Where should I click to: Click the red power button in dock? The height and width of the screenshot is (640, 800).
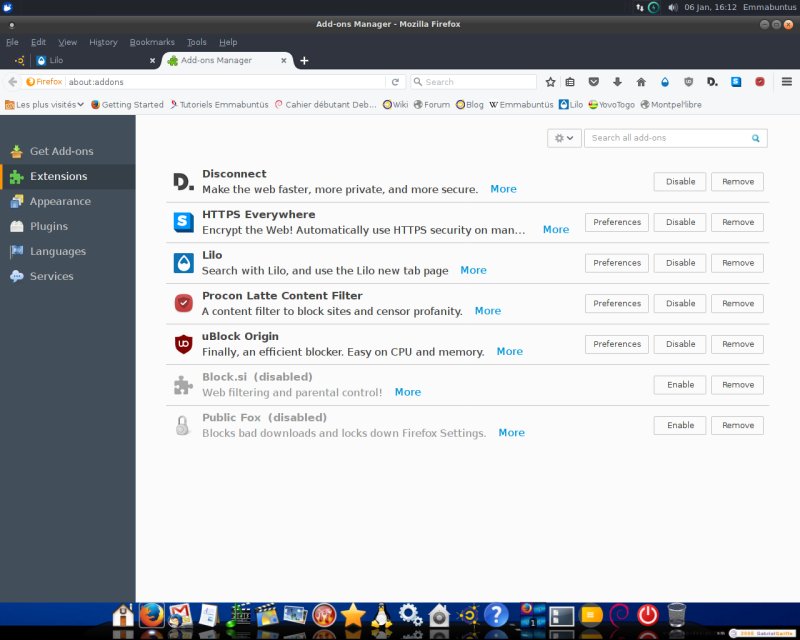pyautogui.click(x=648, y=615)
